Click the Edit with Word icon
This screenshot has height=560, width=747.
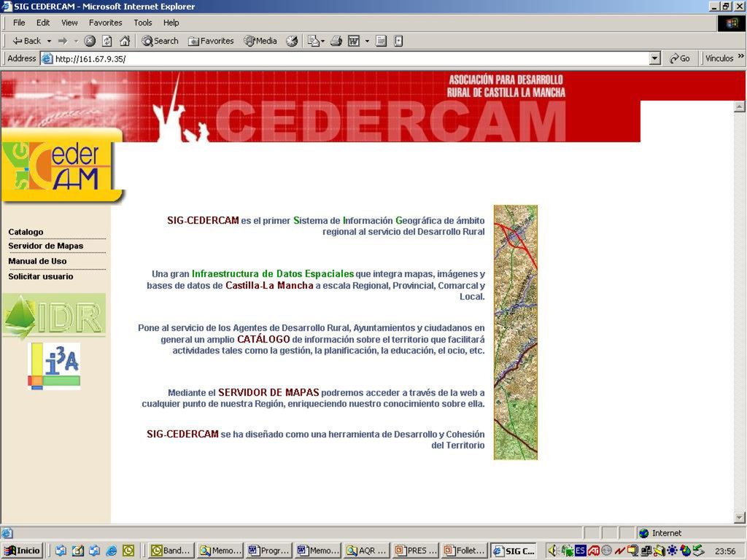(354, 41)
